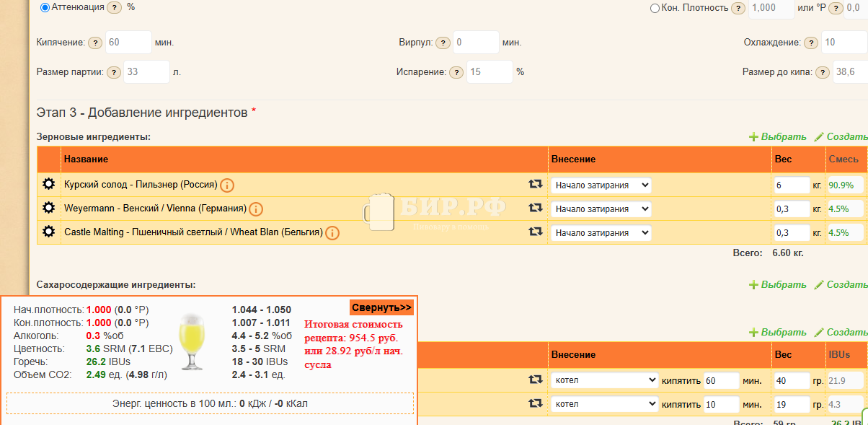Edit the hop weight field 19 гр.

coord(791,404)
